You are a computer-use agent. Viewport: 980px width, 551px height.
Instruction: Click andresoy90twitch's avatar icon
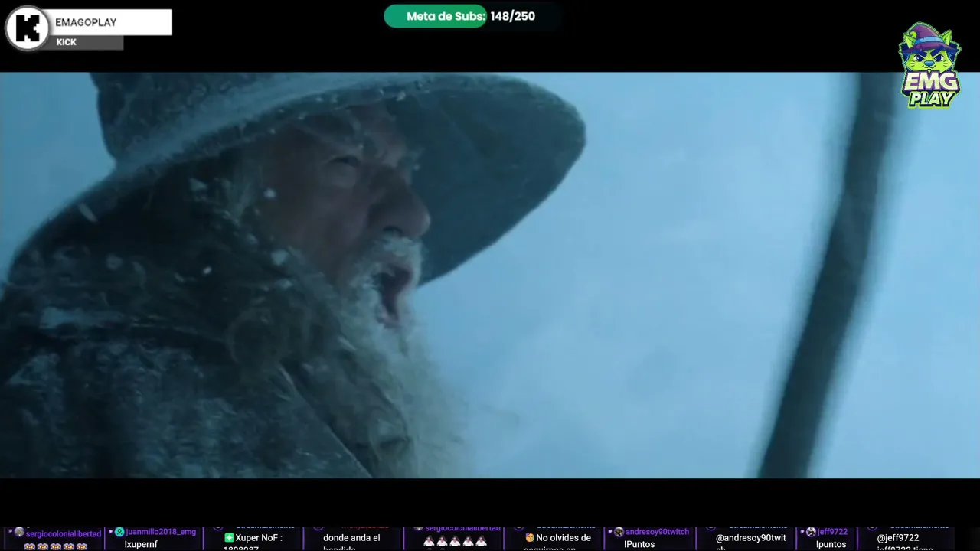click(x=619, y=532)
